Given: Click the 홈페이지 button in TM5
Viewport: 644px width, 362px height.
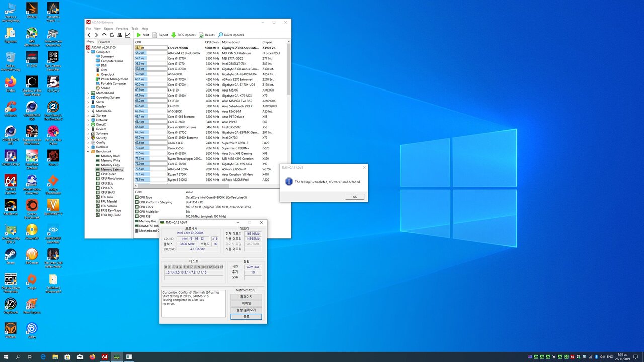Looking at the screenshot, I should point(246,297).
